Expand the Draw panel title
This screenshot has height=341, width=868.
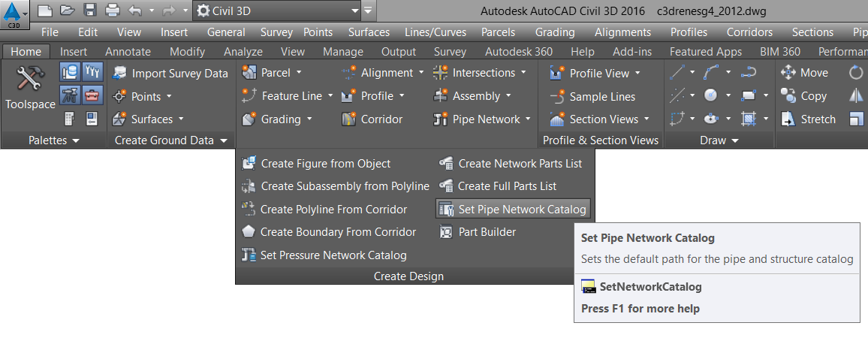click(x=719, y=140)
